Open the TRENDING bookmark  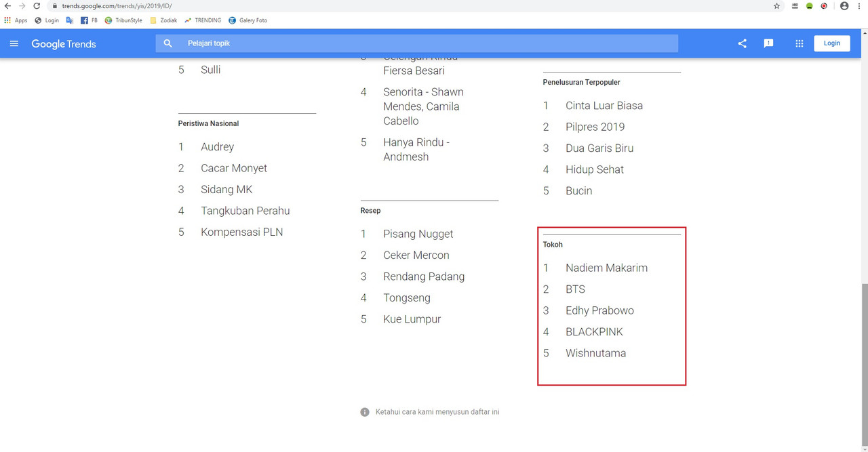[203, 20]
